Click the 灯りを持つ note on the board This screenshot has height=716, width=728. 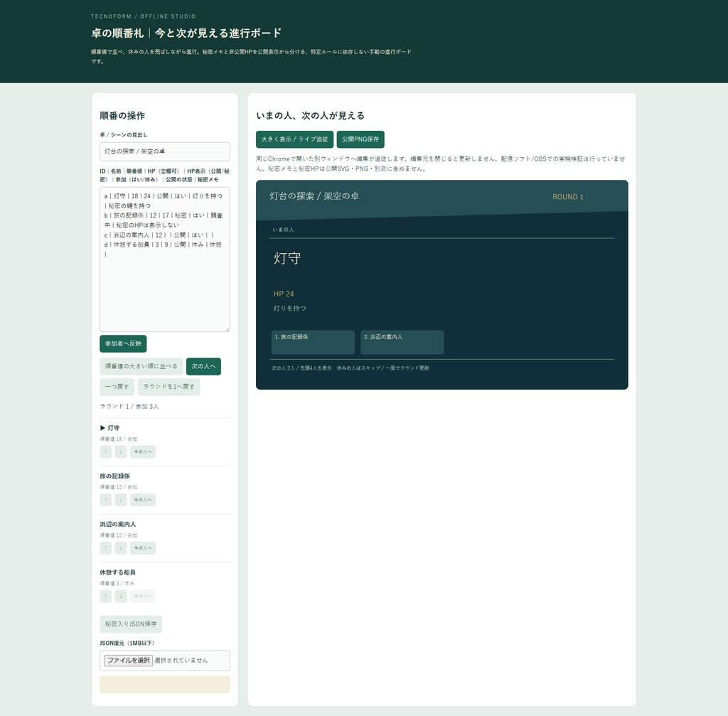pos(290,309)
